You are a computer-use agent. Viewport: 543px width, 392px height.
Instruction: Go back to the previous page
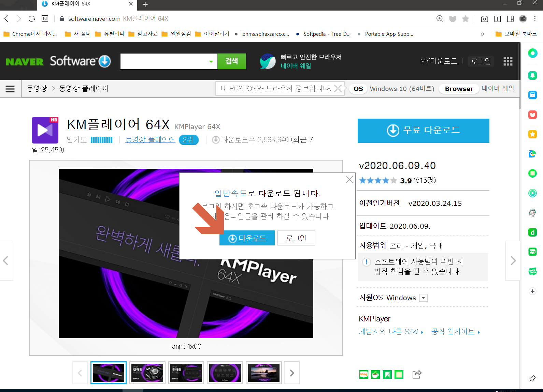[6, 19]
